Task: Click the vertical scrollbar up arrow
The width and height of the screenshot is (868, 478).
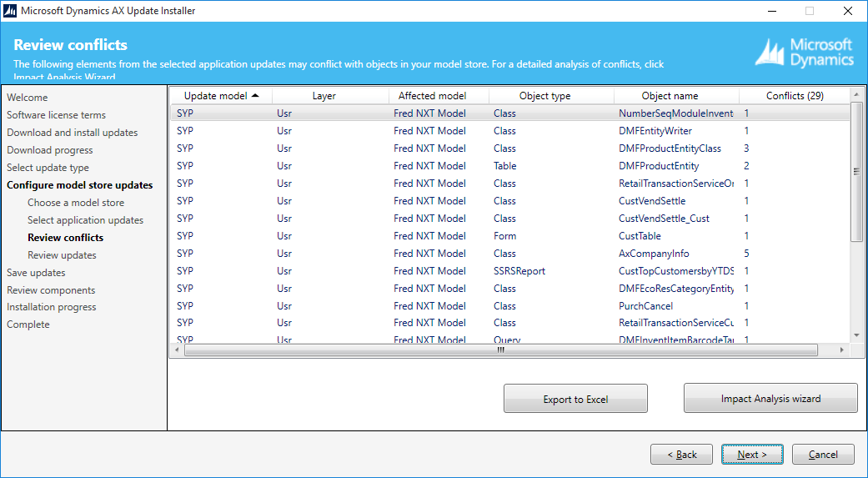Action: coord(857,95)
